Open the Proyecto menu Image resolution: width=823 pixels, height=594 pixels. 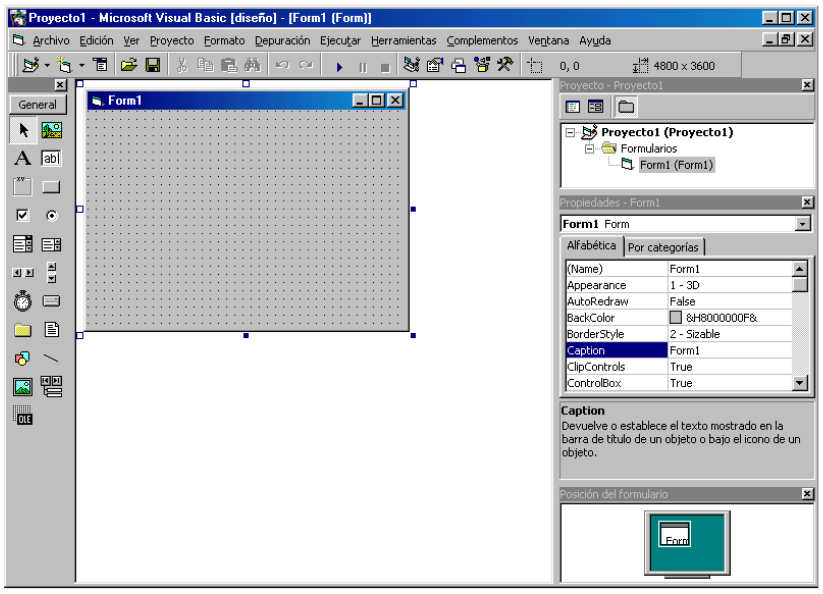[172, 40]
